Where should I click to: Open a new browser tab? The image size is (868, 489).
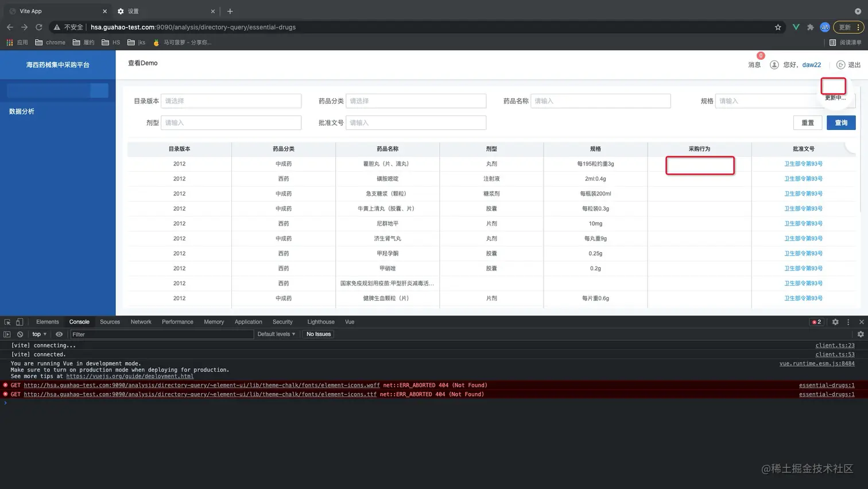[230, 11]
